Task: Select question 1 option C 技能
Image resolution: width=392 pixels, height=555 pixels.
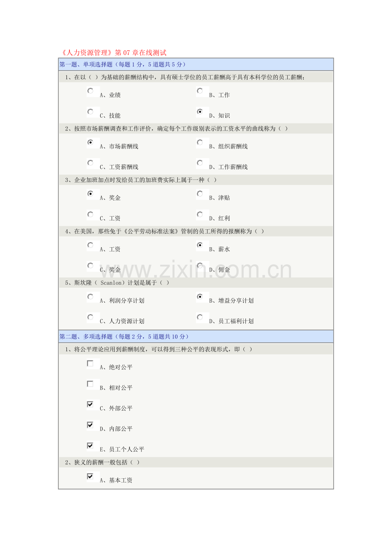Action: 90,112
